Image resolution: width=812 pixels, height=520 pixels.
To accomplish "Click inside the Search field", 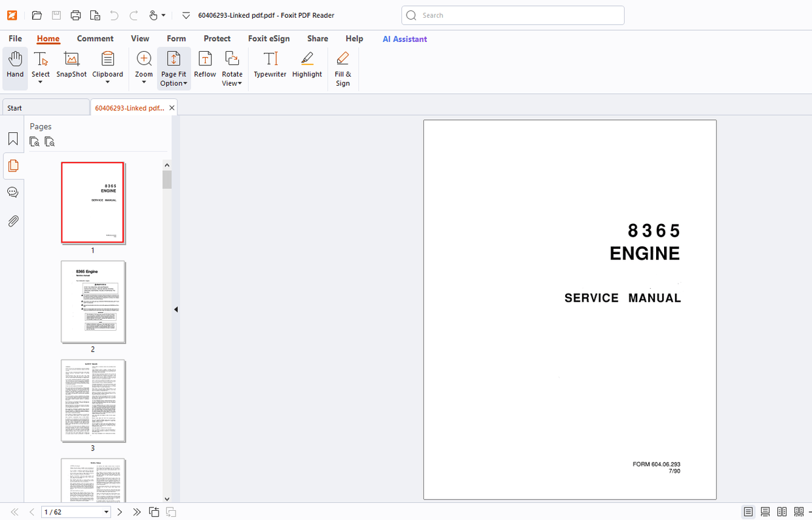I will 513,14.
